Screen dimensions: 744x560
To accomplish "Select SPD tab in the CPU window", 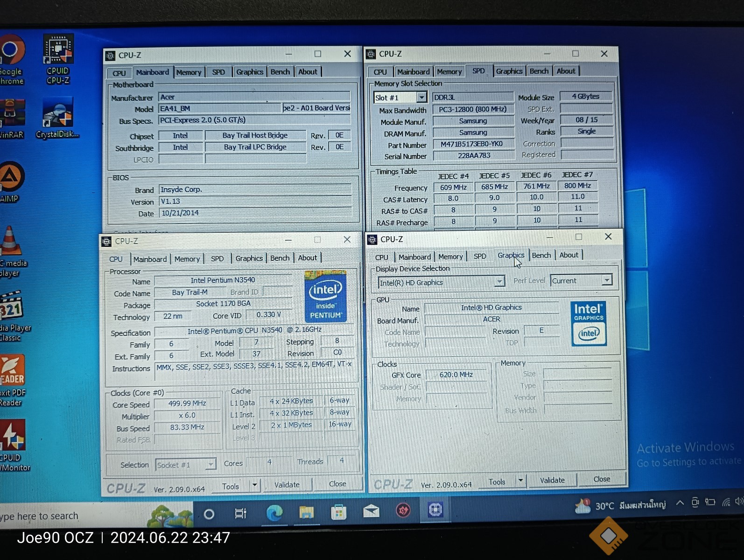I will click(217, 259).
